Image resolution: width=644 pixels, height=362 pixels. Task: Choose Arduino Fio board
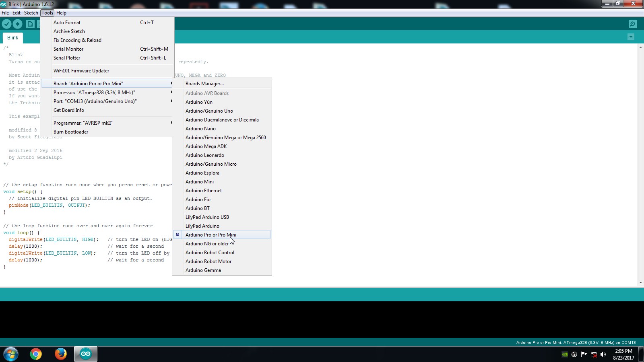click(222, 200)
